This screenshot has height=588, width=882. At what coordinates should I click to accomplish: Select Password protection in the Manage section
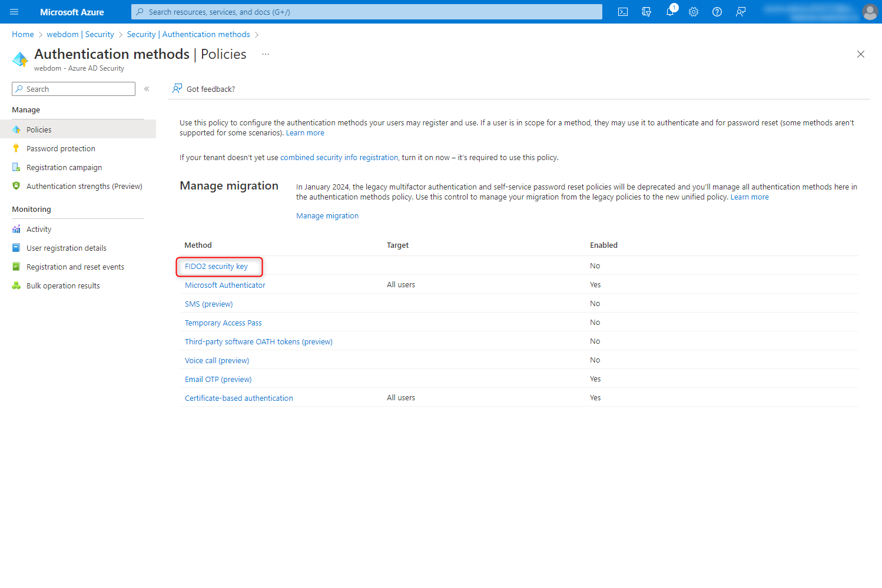[x=60, y=148]
